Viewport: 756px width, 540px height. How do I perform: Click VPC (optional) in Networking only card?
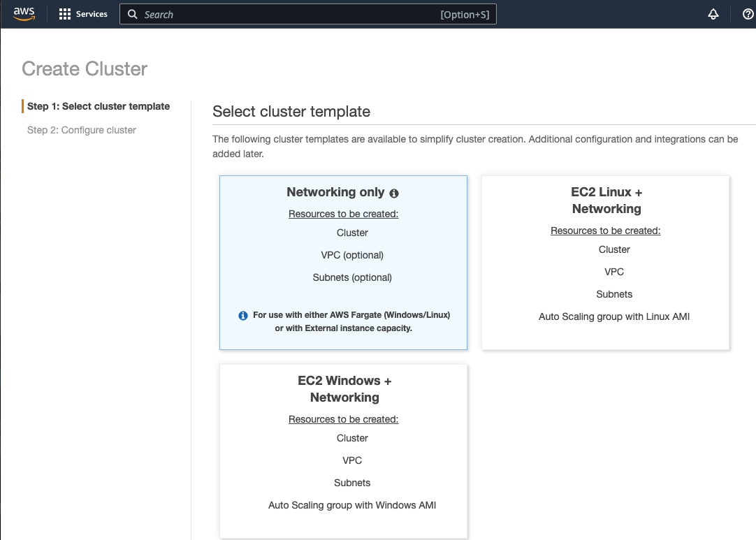[x=352, y=255]
